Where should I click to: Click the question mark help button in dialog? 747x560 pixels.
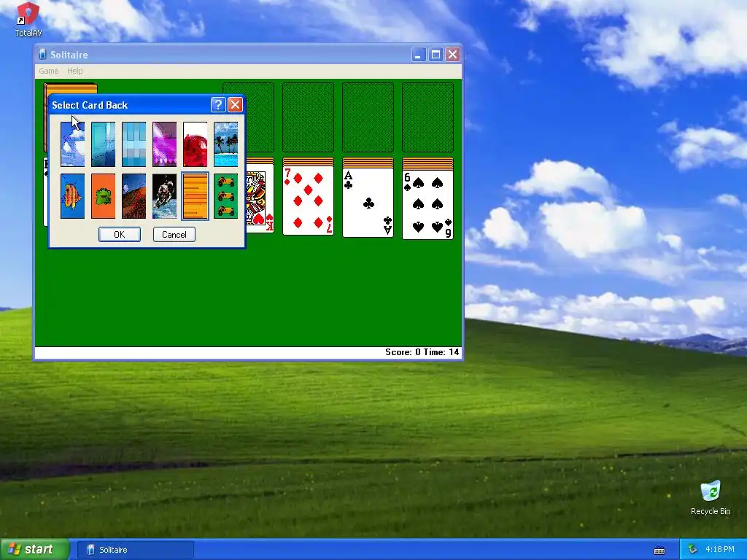point(218,105)
